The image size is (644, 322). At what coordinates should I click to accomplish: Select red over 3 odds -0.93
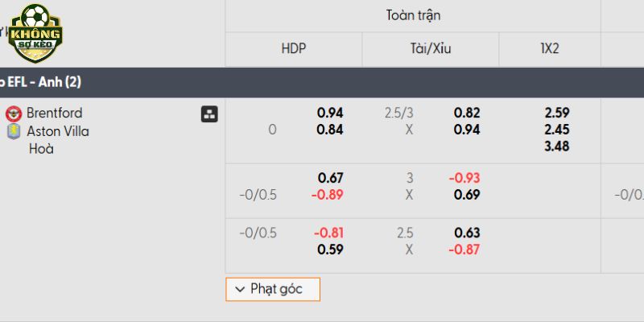click(464, 178)
